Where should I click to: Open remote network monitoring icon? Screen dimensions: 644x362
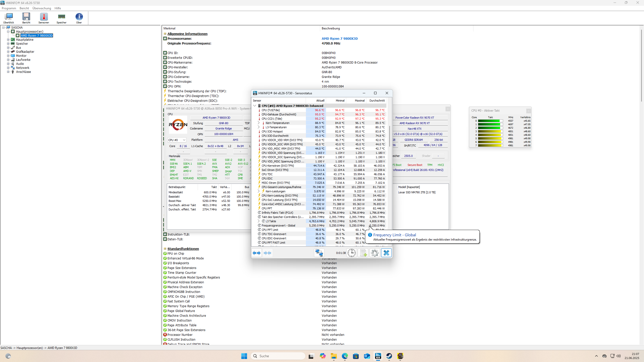(x=319, y=253)
